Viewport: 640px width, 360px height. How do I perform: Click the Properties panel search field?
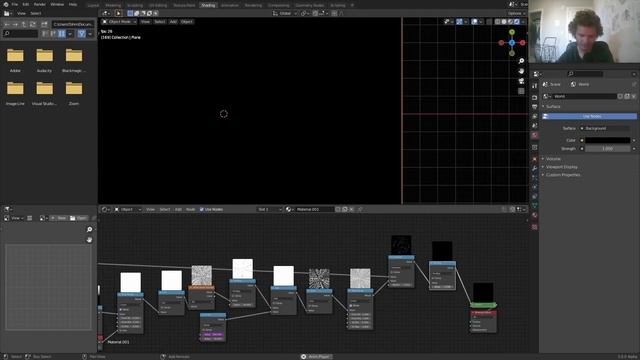[x=586, y=74]
